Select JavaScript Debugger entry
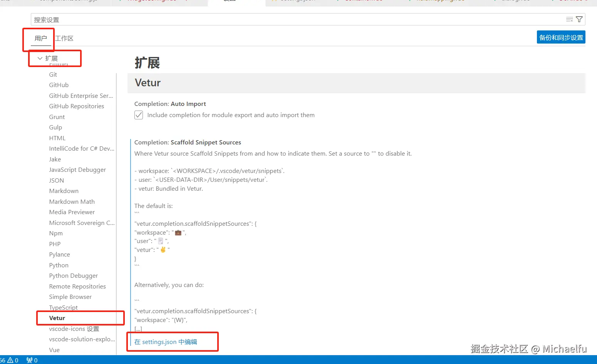Viewport: 597px width, 364px height. (77, 170)
